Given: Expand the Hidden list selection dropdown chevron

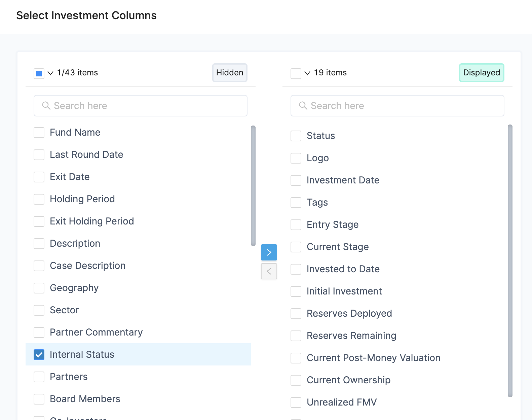Looking at the screenshot, I should click(x=50, y=73).
